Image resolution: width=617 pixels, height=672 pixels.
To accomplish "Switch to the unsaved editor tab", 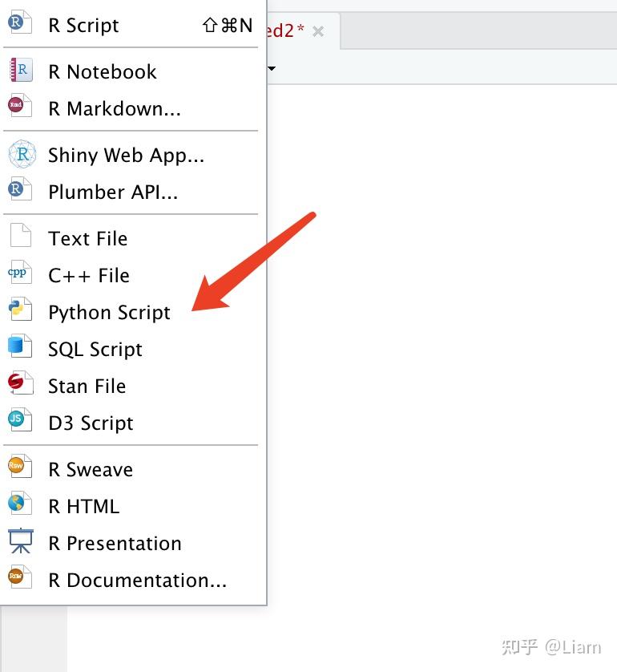I will 286,30.
